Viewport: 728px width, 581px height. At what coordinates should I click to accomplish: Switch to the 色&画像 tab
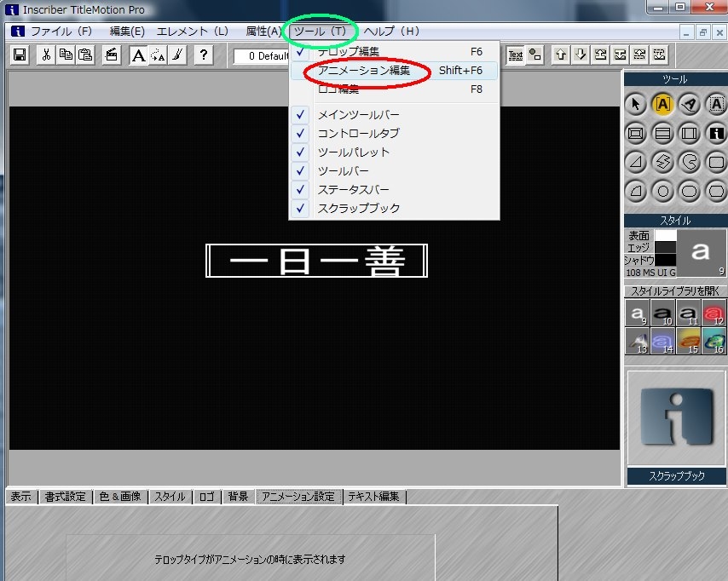pos(120,497)
